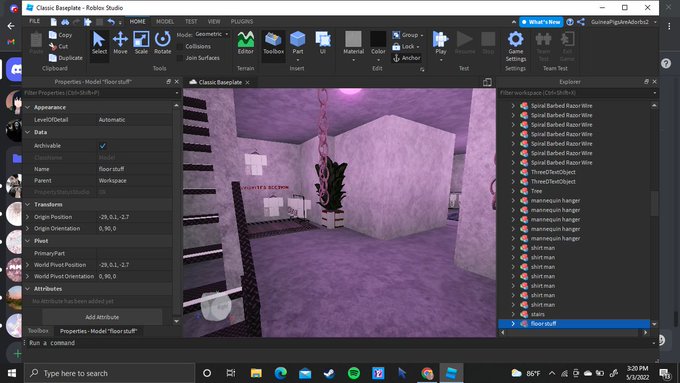This screenshot has height=383, width=680.
Task: Close the Properties panel
Action: (177, 82)
